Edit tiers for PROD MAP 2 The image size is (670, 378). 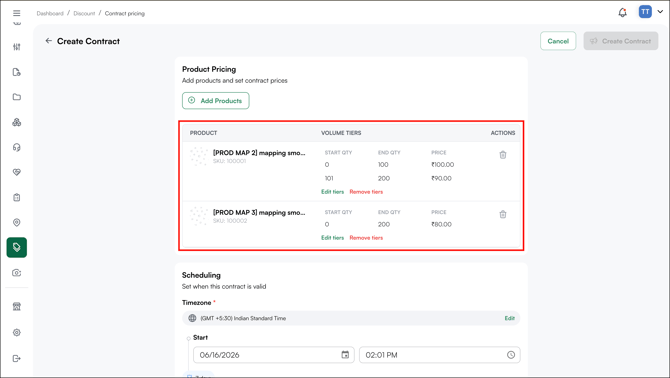[332, 192]
